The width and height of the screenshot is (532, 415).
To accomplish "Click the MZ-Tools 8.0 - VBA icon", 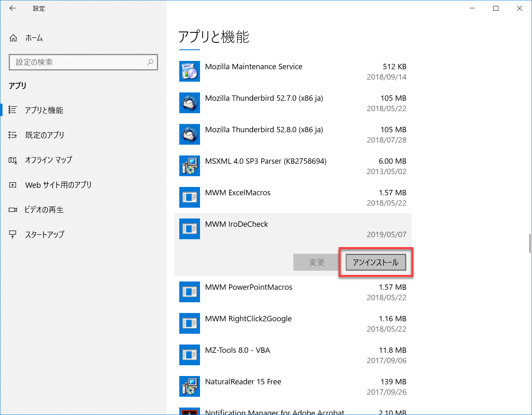I will coord(190,355).
